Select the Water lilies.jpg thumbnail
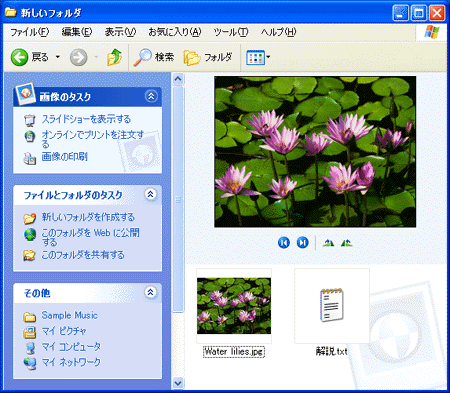Viewport: 450px width, 393px height. (234, 306)
